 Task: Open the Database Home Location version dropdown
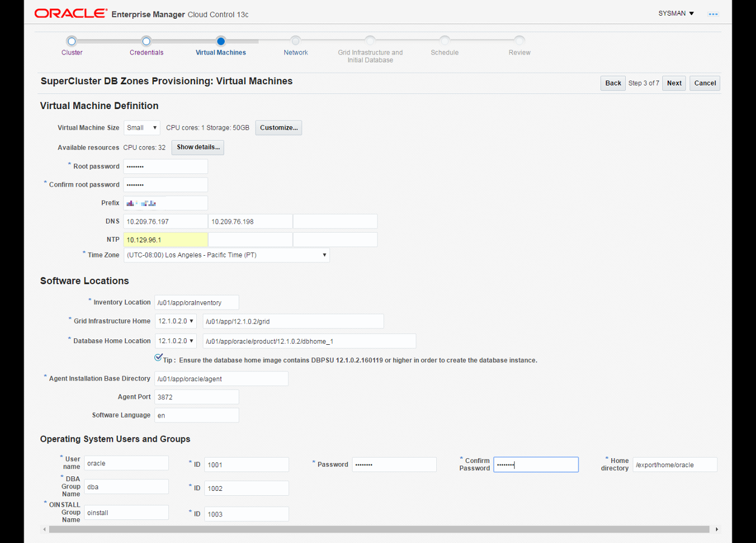(x=176, y=341)
